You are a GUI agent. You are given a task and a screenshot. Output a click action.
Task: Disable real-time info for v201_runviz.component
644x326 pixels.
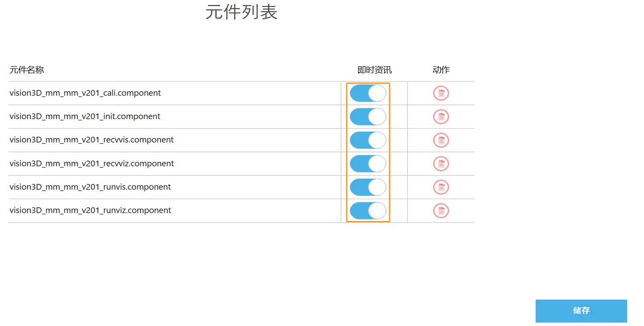(x=368, y=211)
